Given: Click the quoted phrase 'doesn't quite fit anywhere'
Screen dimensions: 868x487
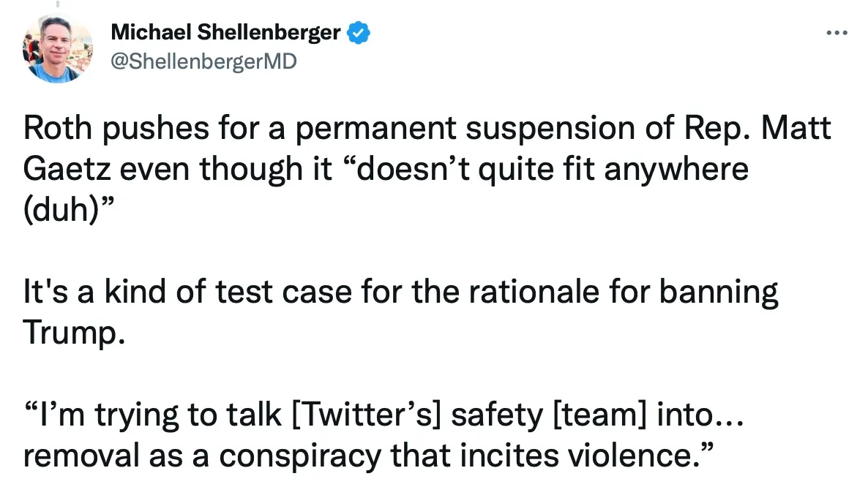Looking at the screenshot, I should (553, 169).
